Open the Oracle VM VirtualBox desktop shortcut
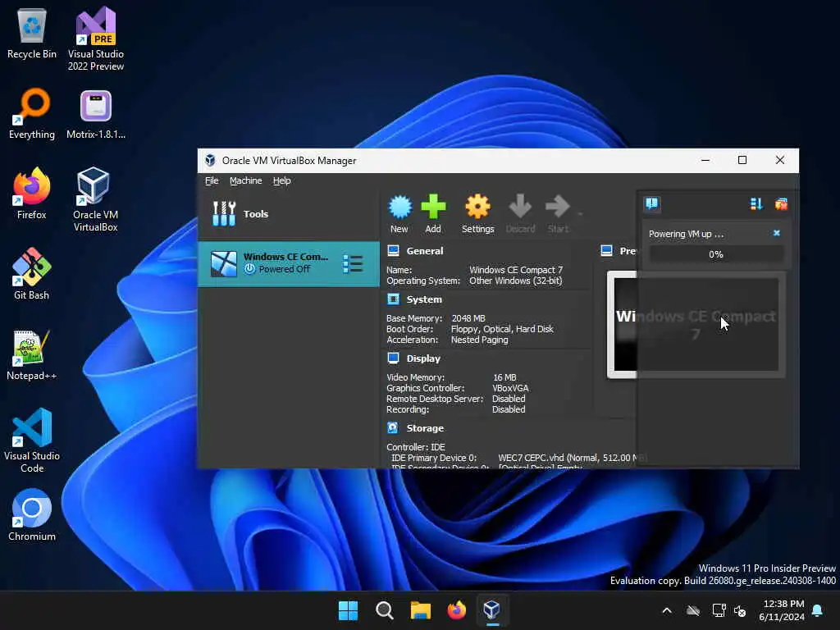The height and width of the screenshot is (630, 840). click(95, 199)
